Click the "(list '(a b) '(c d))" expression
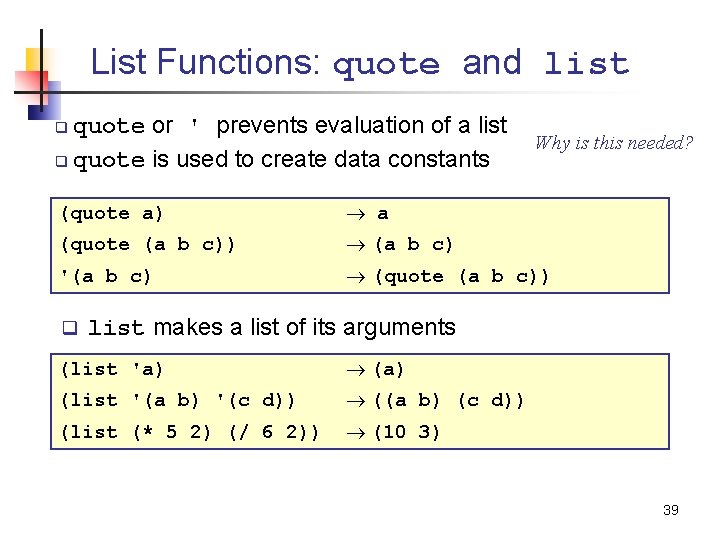 [x=178, y=401]
